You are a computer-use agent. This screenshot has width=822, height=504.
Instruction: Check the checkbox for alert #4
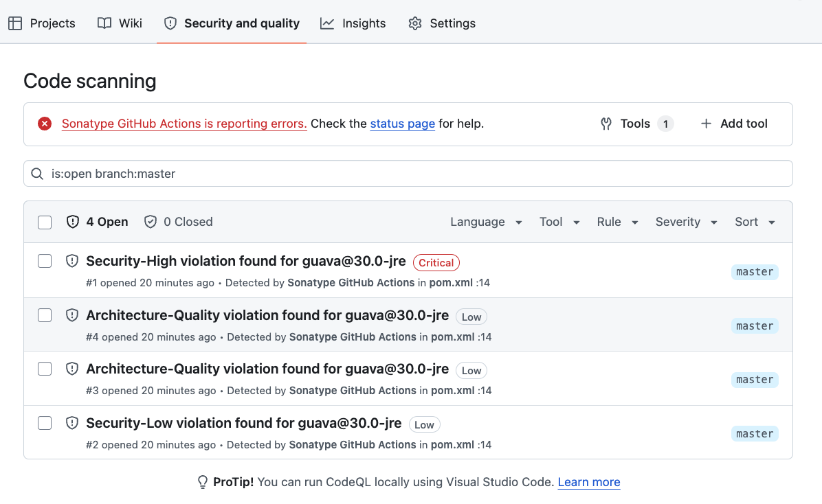click(x=45, y=315)
